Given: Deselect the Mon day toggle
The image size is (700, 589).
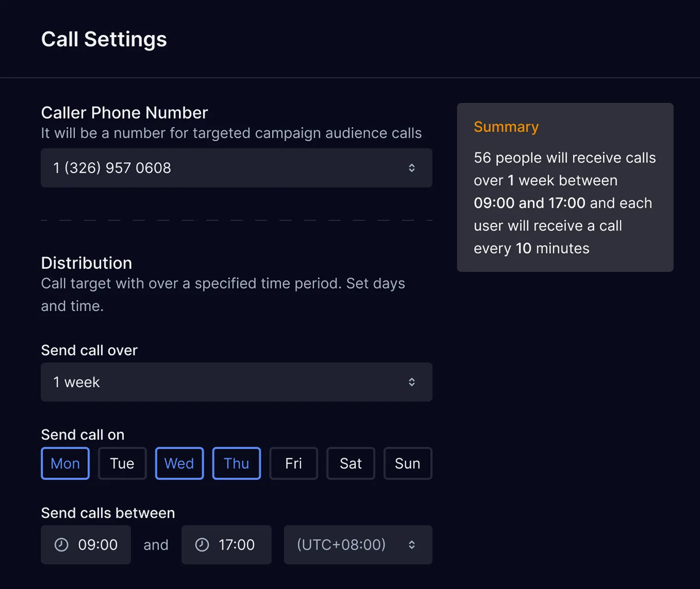Looking at the screenshot, I should 65,463.
